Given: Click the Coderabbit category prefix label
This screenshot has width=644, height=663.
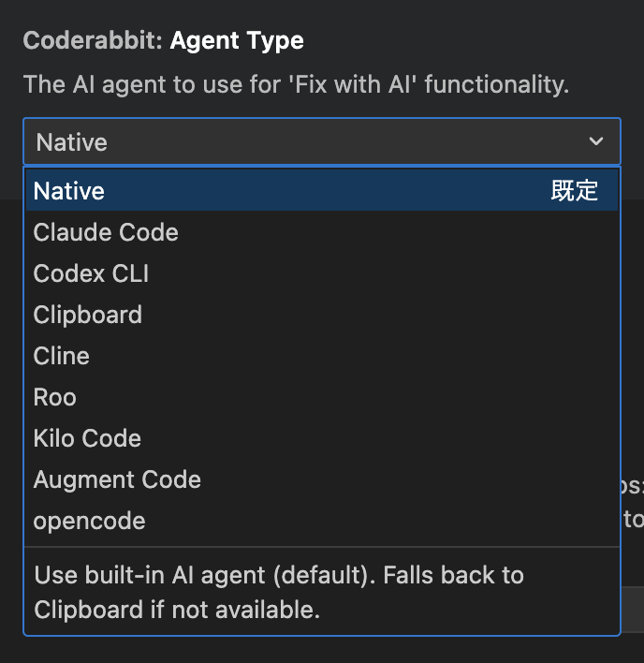Looking at the screenshot, I should [x=93, y=41].
